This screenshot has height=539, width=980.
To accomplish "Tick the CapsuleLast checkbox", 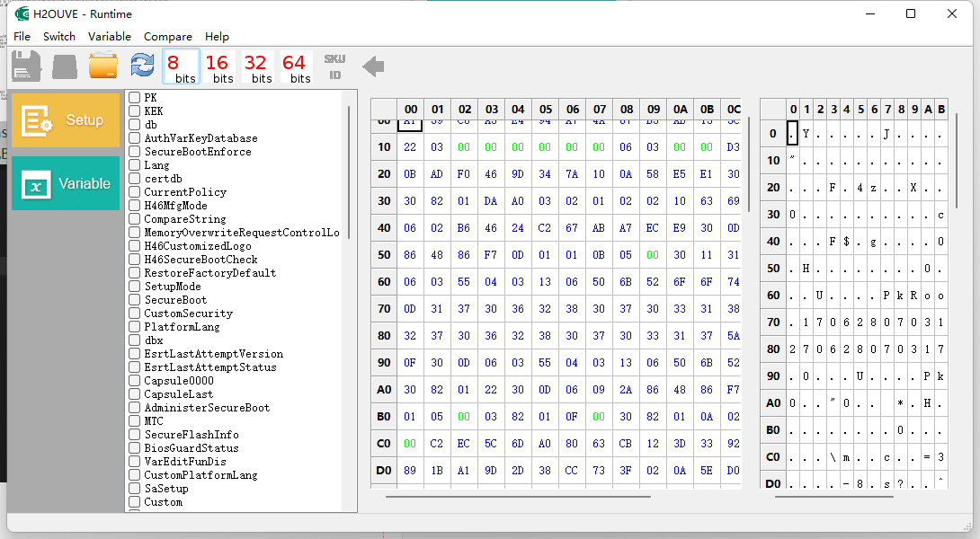I will click(134, 394).
